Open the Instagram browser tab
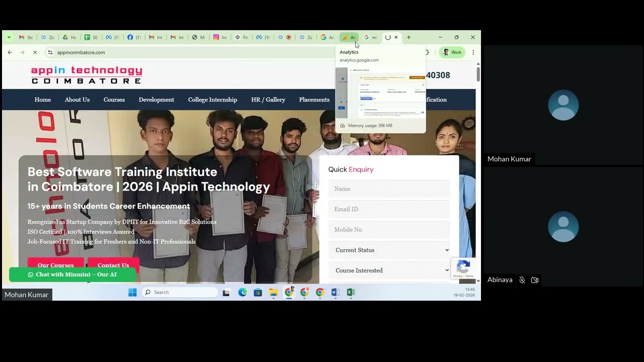 (x=220, y=37)
